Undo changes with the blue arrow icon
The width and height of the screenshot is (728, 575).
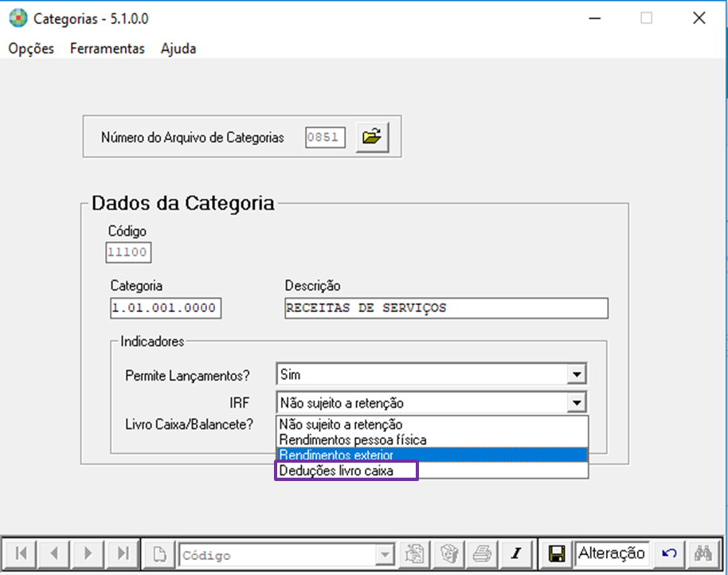click(669, 553)
